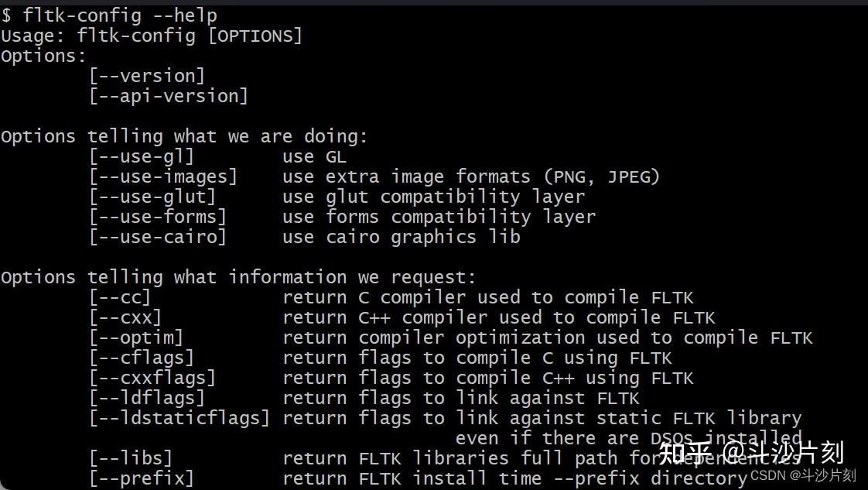Screen dimensions: 868x490
Task: Click the [--cxxflags] option text
Action: tap(152, 378)
